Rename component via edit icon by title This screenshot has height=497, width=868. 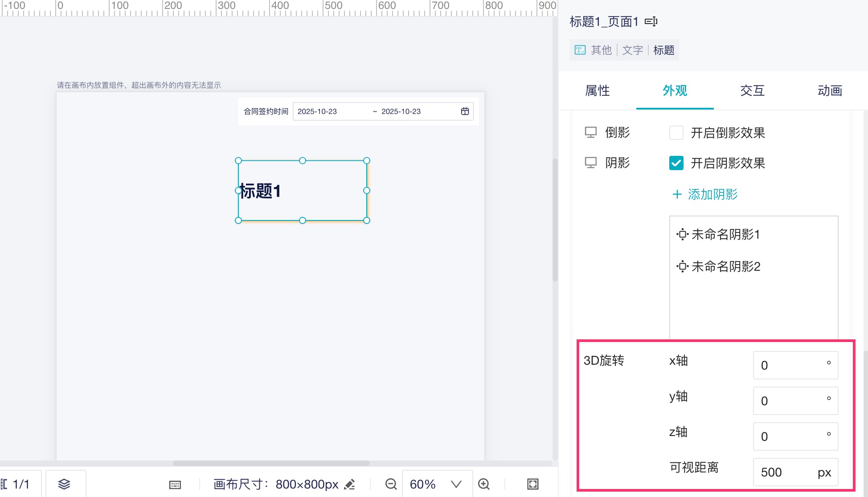coord(651,21)
